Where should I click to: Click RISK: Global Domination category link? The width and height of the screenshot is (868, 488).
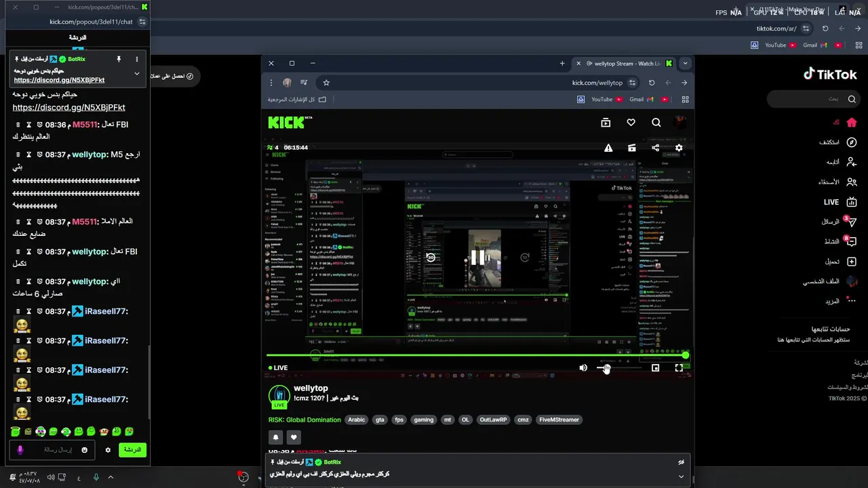click(x=304, y=420)
